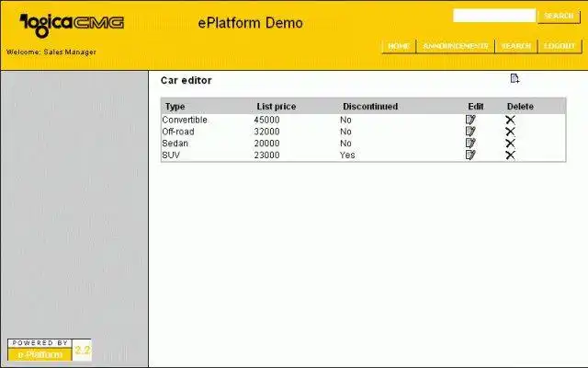Screen dimensions: 588x368
Task: Select the Convertible type cell
Action: 185,120
